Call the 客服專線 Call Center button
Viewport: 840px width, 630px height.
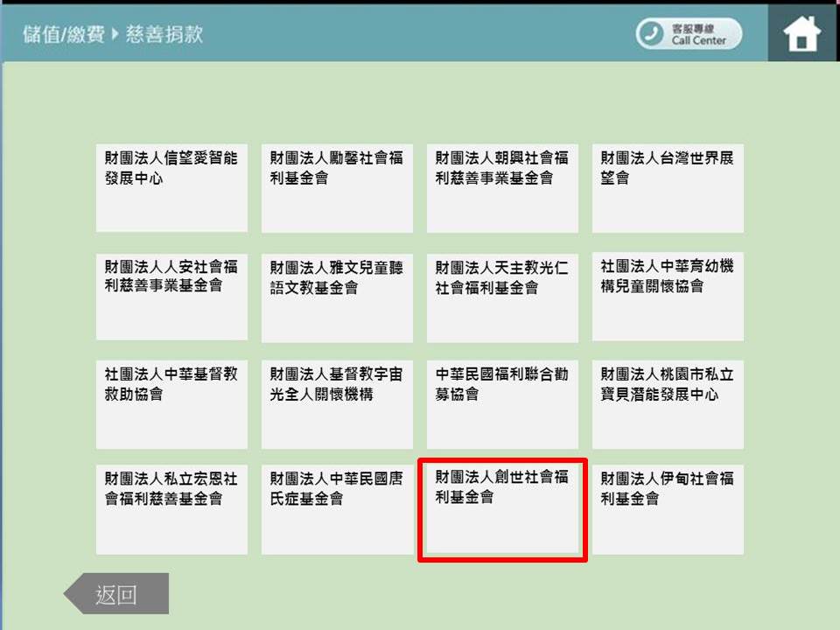tap(689, 34)
